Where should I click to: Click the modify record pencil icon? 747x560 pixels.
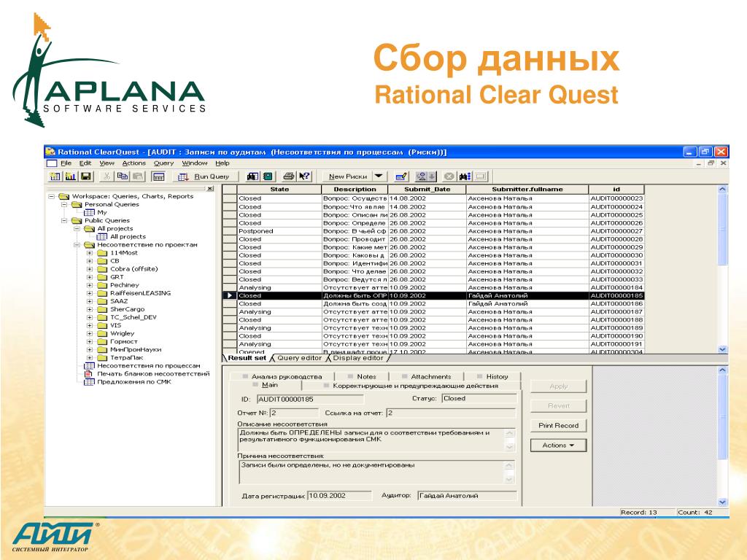(x=401, y=176)
